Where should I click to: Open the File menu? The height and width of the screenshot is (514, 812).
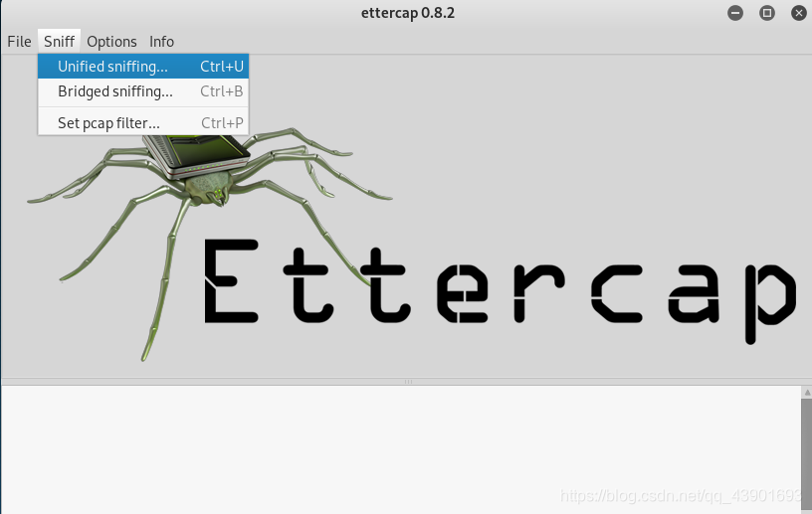[x=19, y=42]
